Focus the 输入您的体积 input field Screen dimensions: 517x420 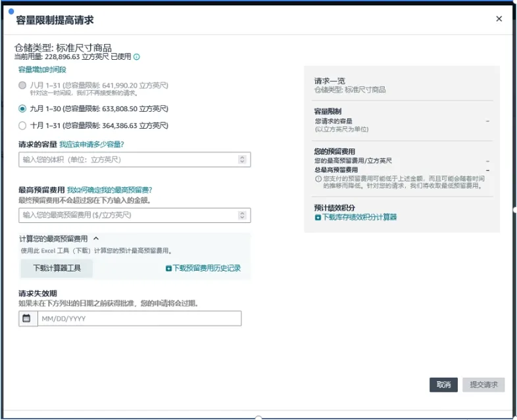128,160
